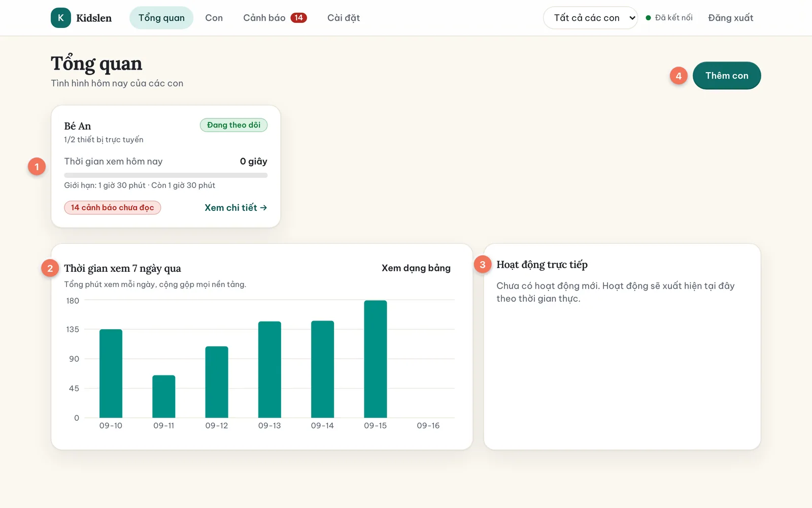Click the 09-11 chart bar
Screen dimensions: 812x508
164,396
